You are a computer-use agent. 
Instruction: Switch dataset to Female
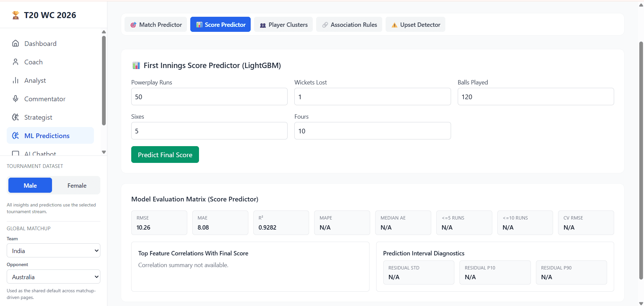pyautogui.click(x=77, y=185)
